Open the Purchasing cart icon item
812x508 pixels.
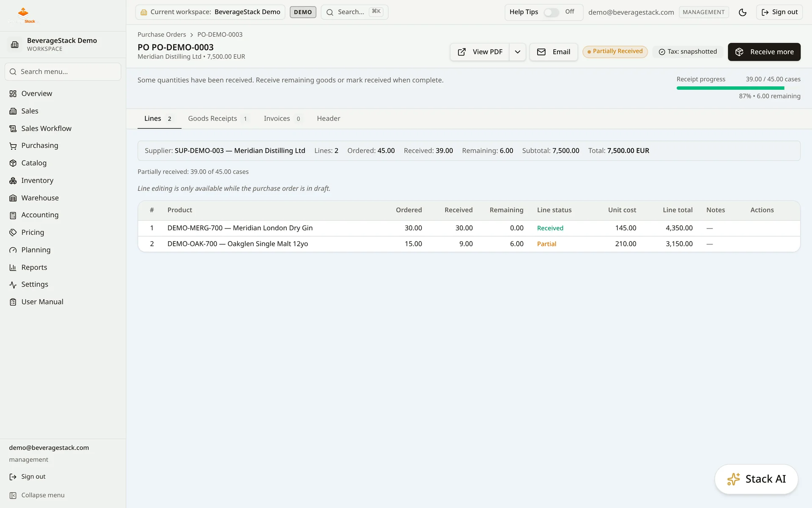(x=13, y=146)
